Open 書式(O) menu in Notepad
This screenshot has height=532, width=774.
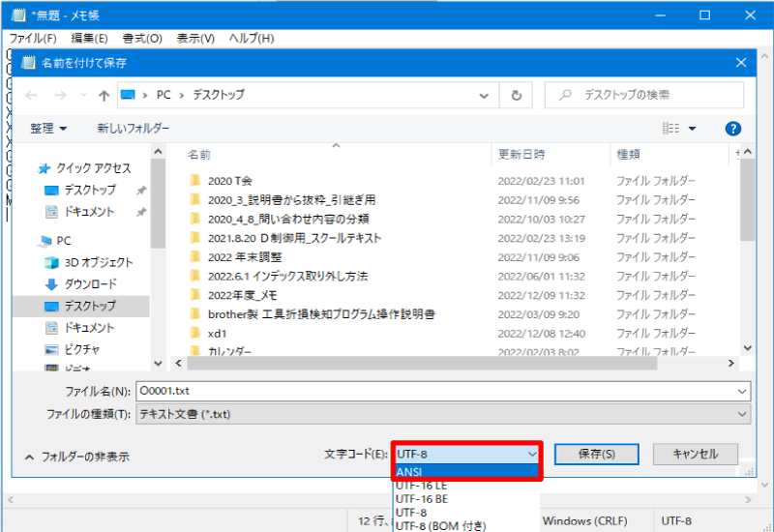pos(142,39)
